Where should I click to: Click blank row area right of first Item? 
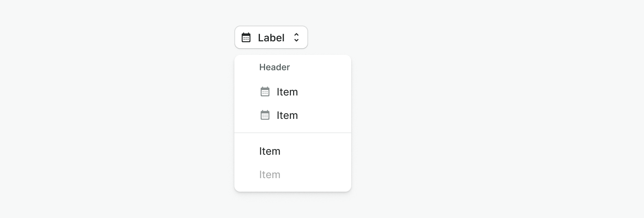[x=325, y=92]
